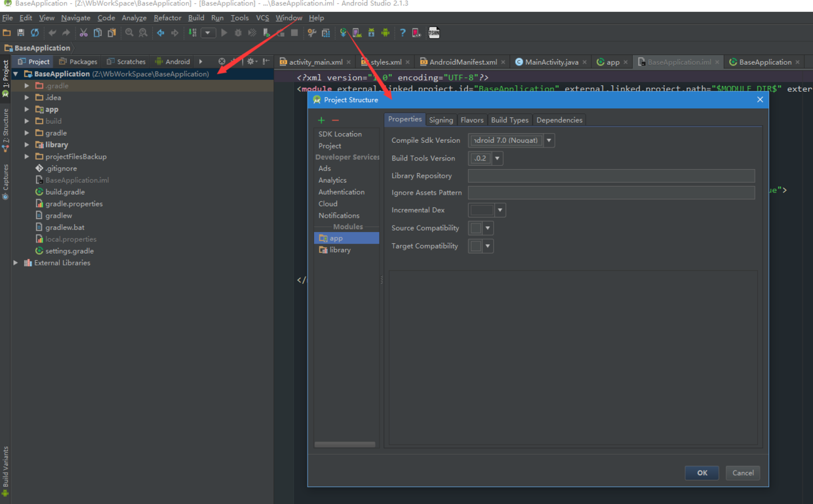Click the Cut scissors icon

[83, 33]
